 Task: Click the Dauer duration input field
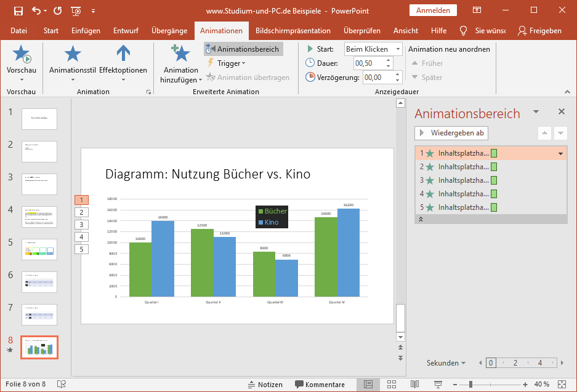[369, 63]
